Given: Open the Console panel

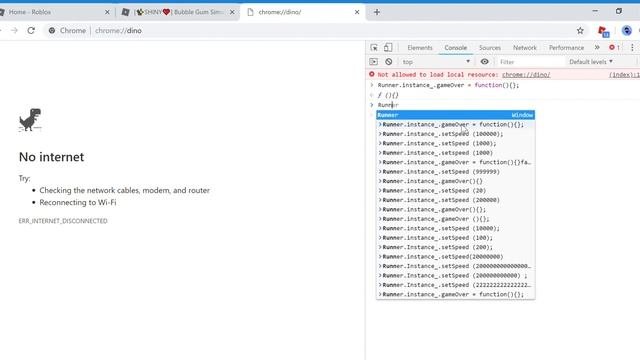Looking at the screenshot, I should point(456,48).
